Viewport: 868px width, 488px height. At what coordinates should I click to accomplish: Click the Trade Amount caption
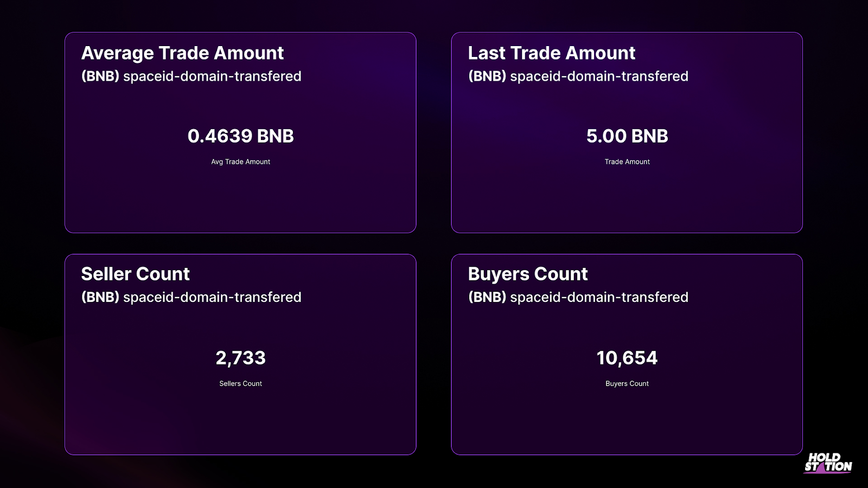[627, 162]
